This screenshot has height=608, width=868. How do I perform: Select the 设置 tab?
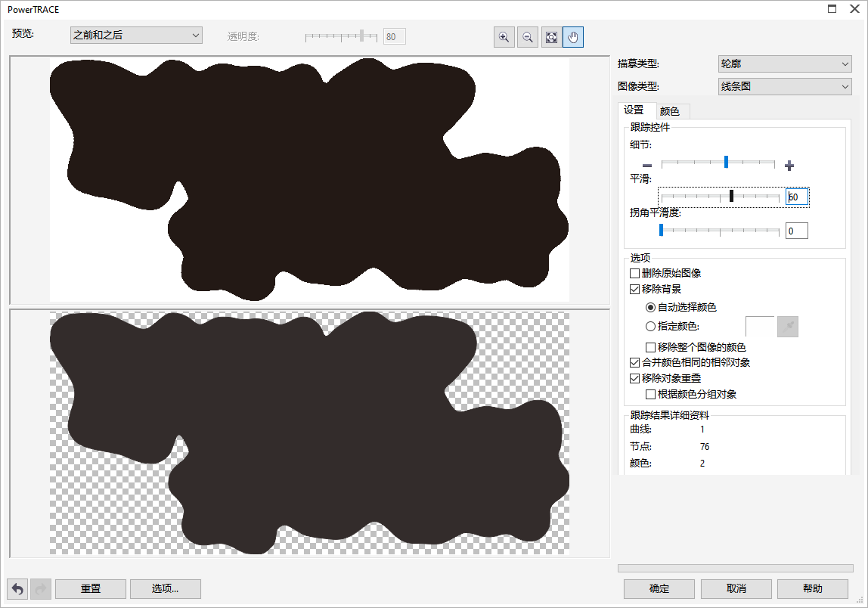pos(634,110)
